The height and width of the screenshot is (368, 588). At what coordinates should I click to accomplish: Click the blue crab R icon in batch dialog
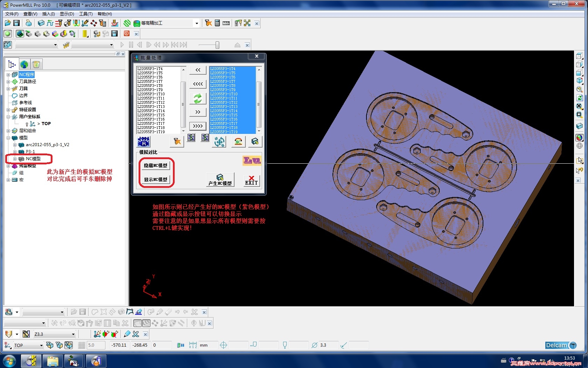point(143,142)
